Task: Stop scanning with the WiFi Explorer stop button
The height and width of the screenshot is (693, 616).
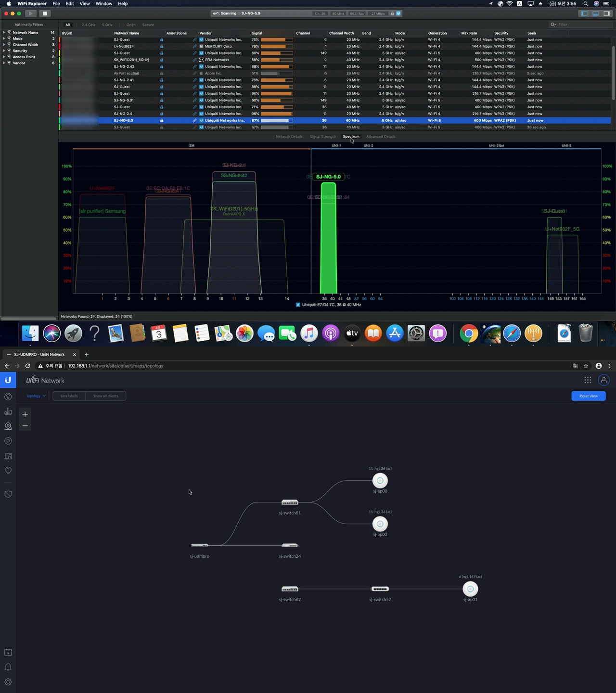Action: (45, 13)
